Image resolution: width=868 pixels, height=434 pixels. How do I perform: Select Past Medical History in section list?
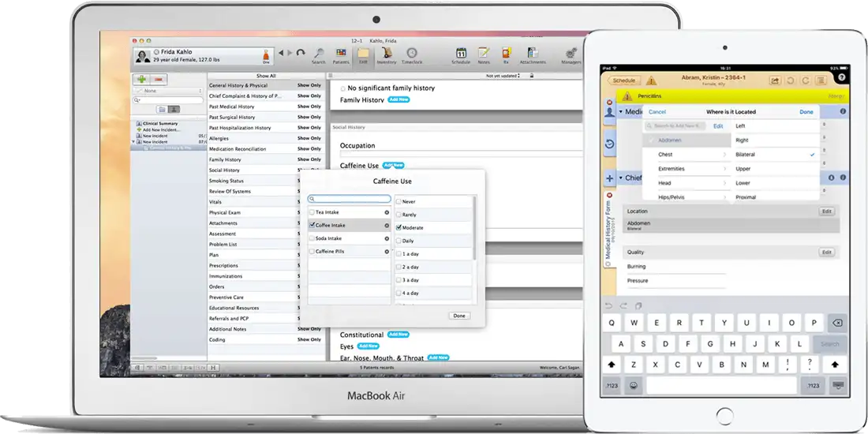tap(266, 107)
